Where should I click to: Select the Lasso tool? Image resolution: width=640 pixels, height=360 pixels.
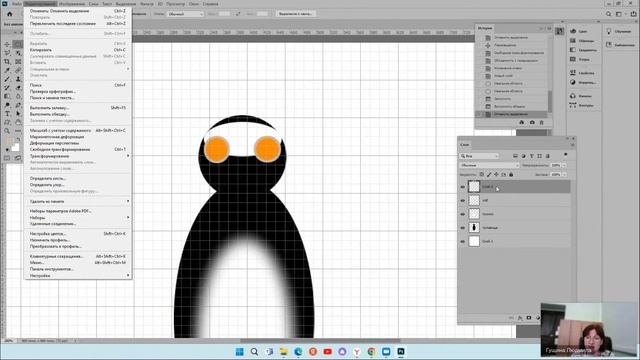click(x=7, y=53)
